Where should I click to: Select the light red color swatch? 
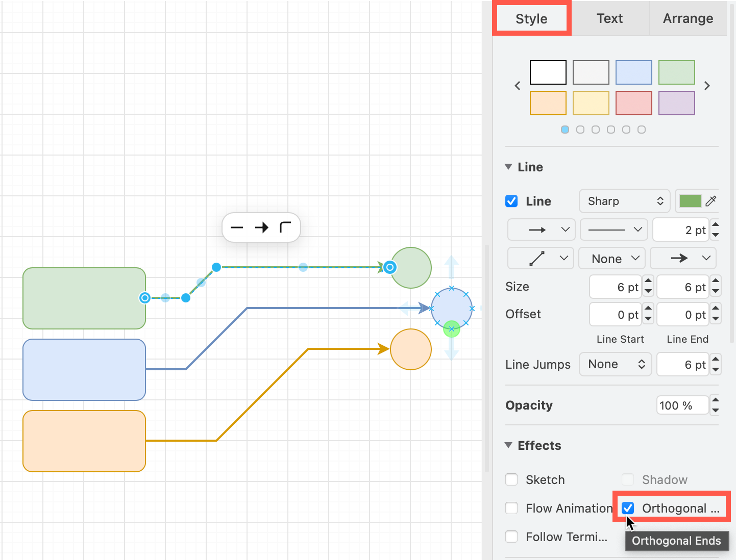pos(634,103)
